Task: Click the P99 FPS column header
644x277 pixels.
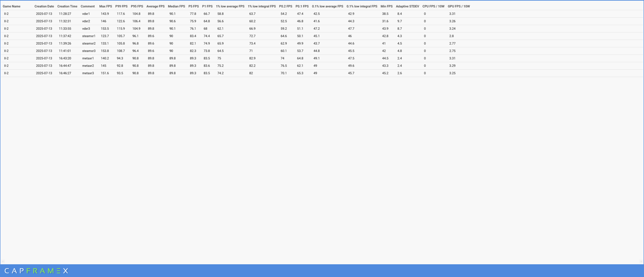Action: [121, 6]
